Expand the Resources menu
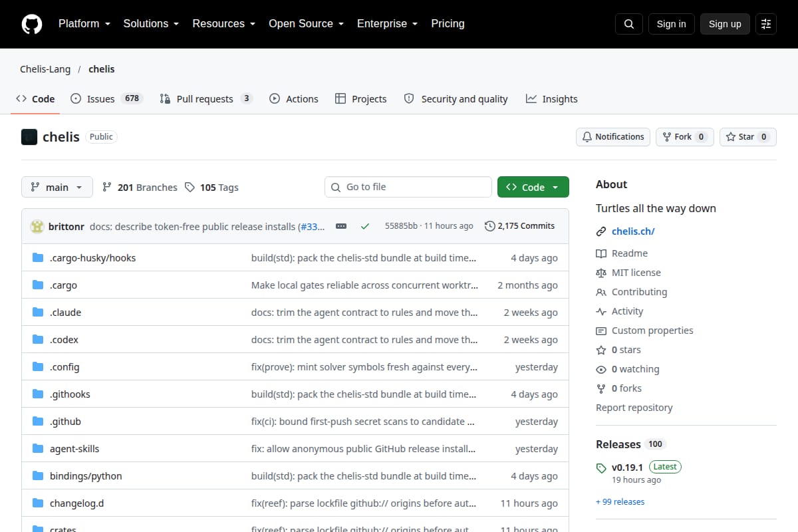The height and width of the screenshot is (532, 798). coord(224,24)
